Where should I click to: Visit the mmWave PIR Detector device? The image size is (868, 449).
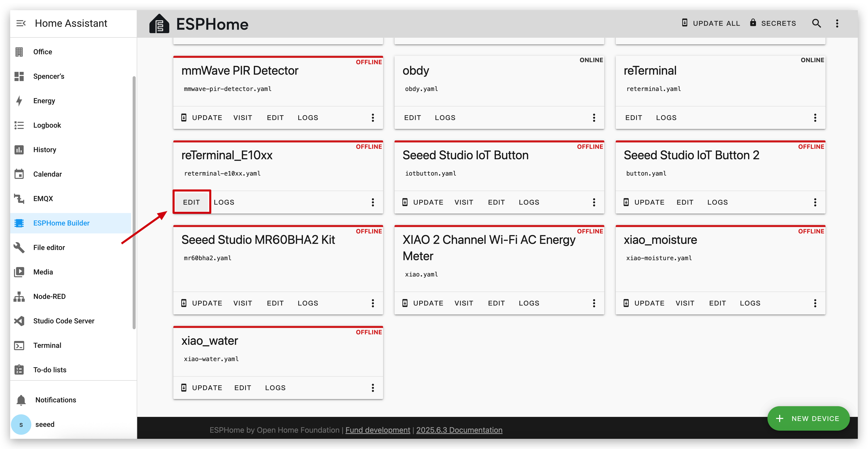pos(243,117)
